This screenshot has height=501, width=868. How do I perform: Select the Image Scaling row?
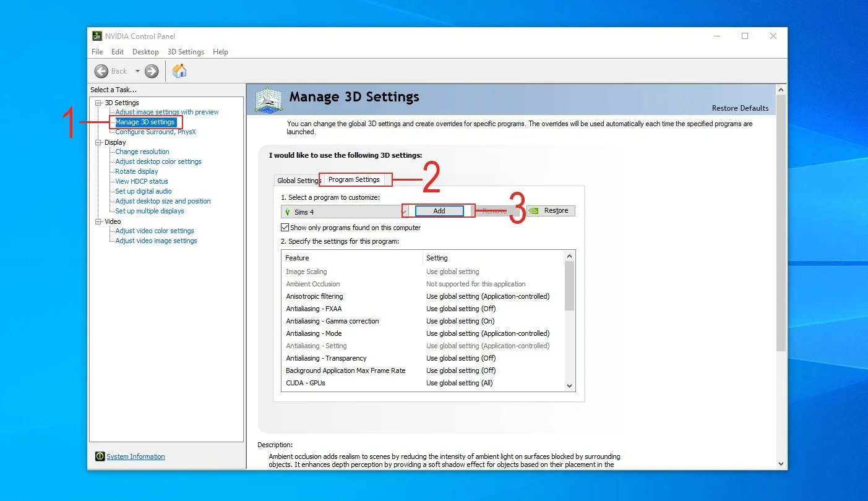point(423,272)
